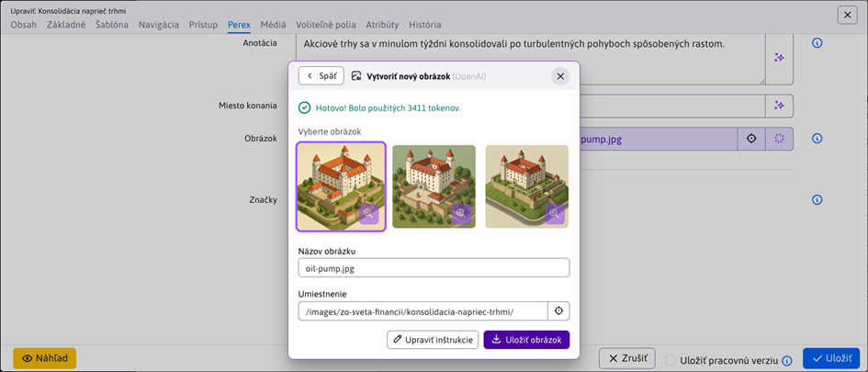
Task: Select the second castle image thumbnail
Action: pyautogui.click(x=434, y=186)
